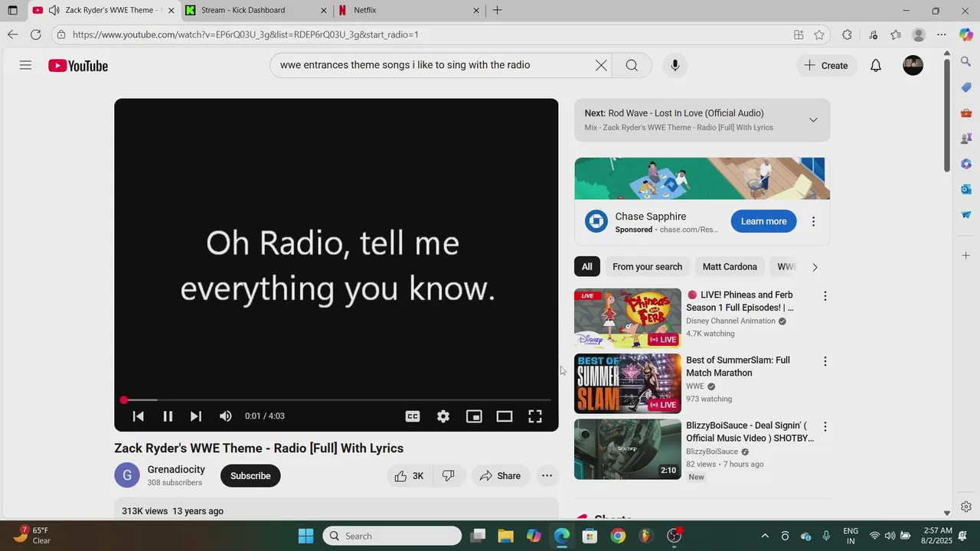The height and width of the screenshot is (551, 980).
Task: Open Chase Sapphire ad options menu
Action: [813, 221]
